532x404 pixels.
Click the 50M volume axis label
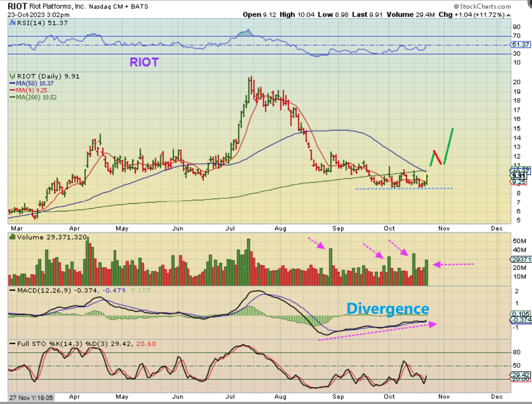[x=519, y=241]
